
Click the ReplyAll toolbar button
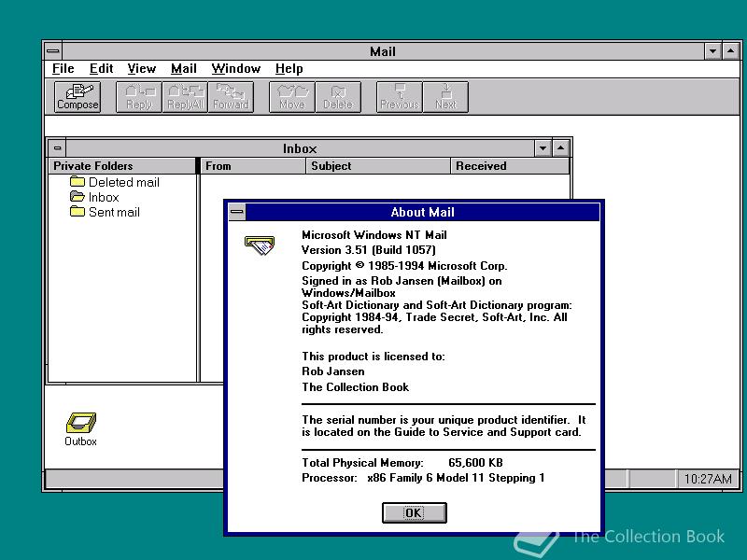pyautogui.click(x=185, y=97)
